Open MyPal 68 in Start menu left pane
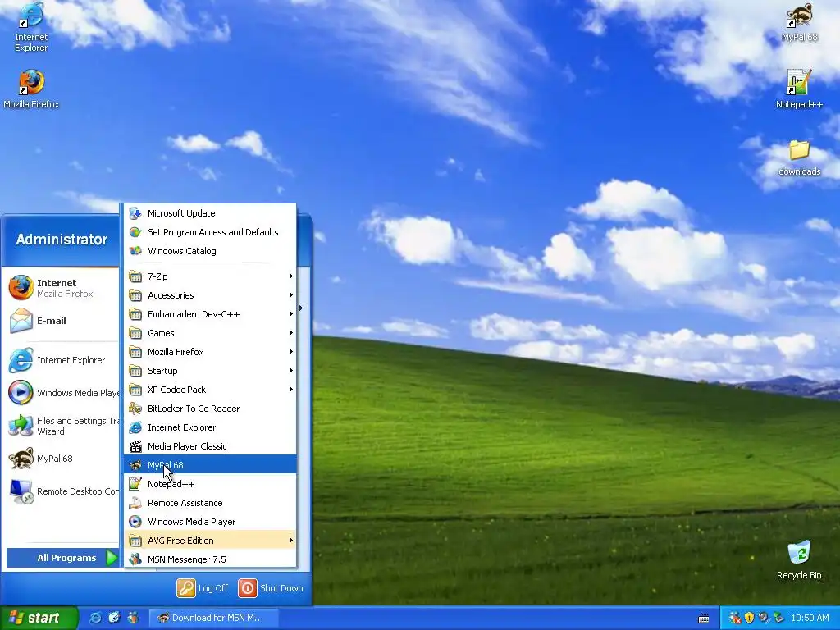This screenshot has height=630, width=840. click(62, 459)
